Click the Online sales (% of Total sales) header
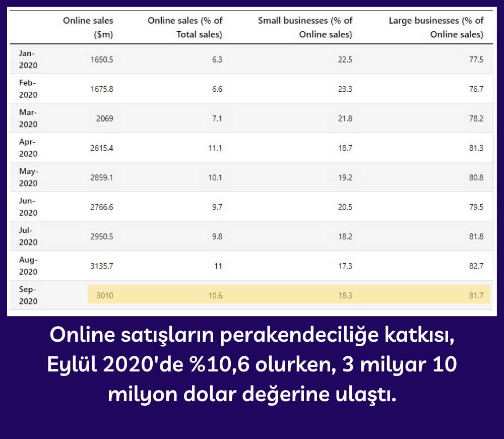Image resolution: width=504 pixels, height=439 pixels. (185, 27)
